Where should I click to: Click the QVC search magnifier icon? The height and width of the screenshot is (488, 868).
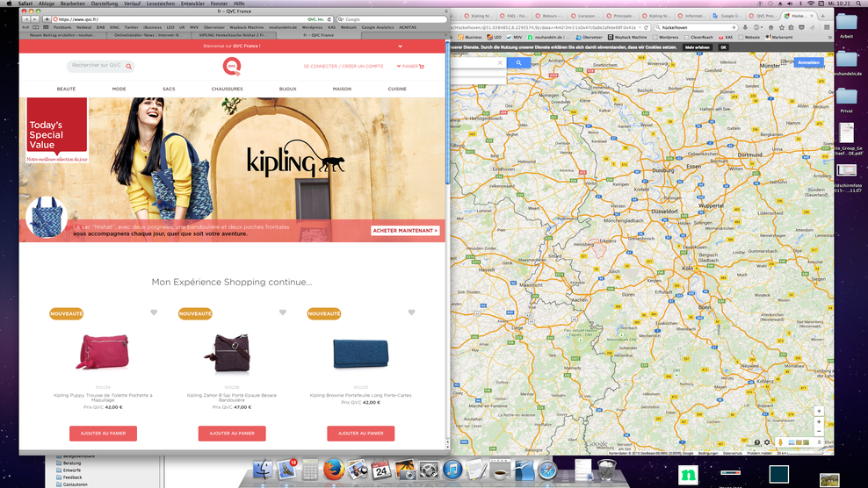(128, 67)
